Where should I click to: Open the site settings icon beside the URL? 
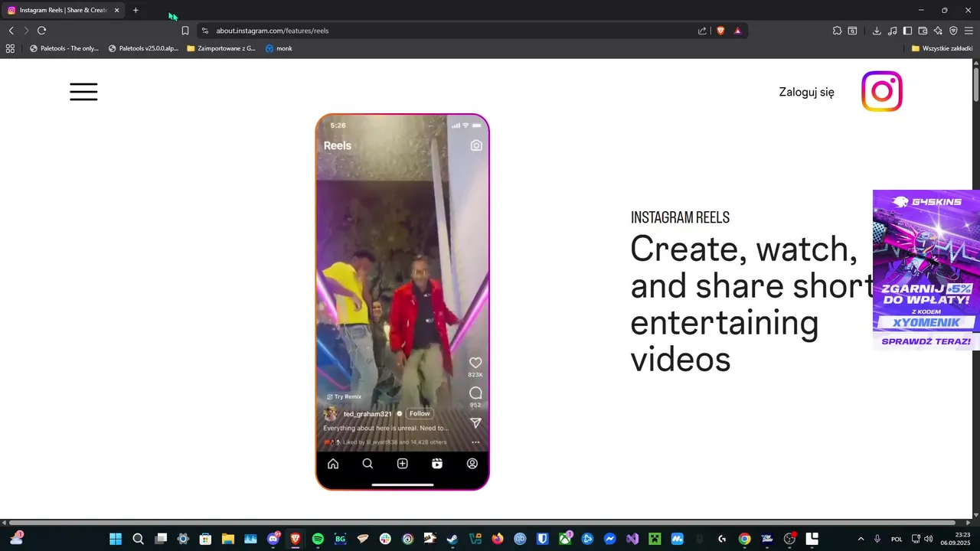205,31
